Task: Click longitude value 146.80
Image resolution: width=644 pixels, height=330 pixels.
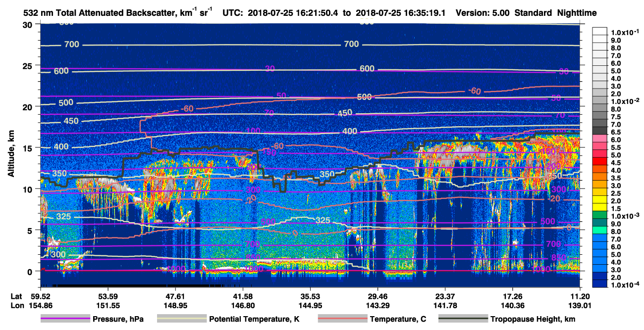Action: coord(243,306)
